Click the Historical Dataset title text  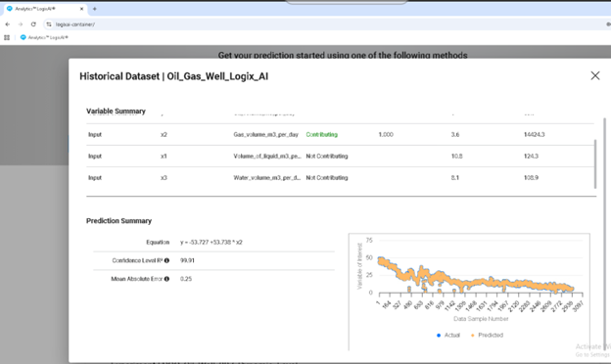(x=173, y=76)
